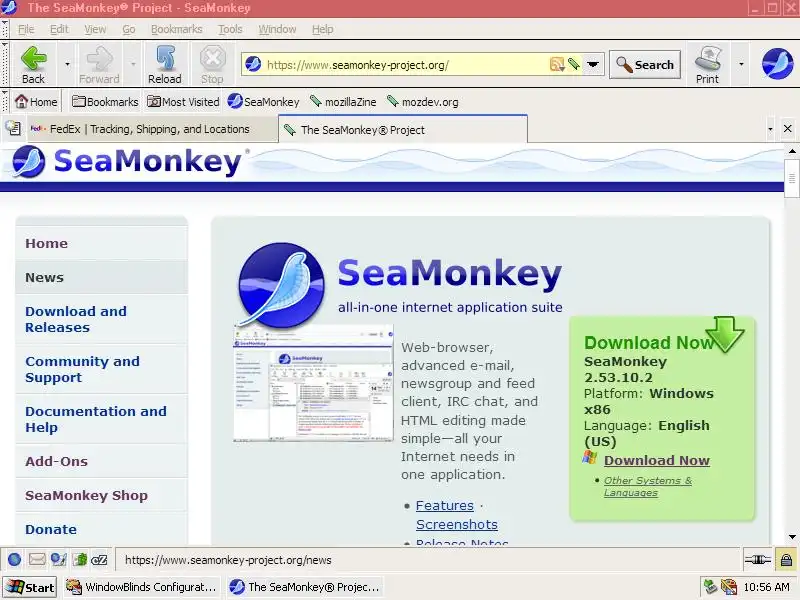
Task: Click the Stop loading button
Action: tap(212, 64)
